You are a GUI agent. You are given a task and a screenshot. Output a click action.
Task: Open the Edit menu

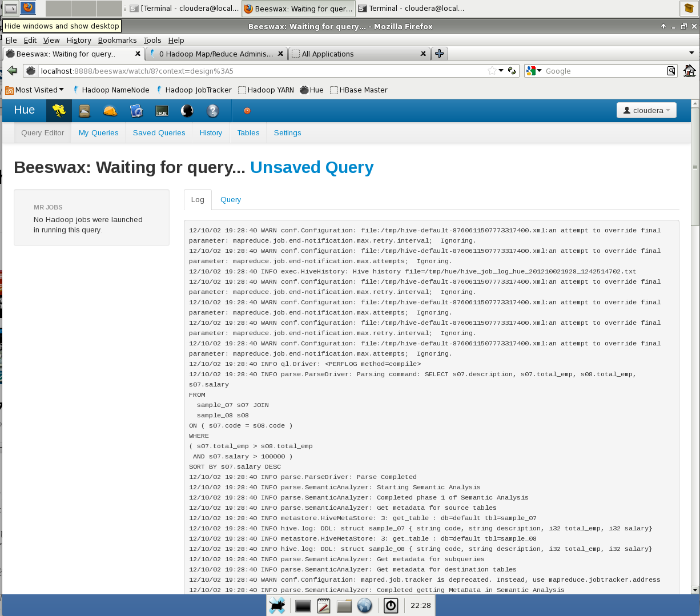click(x=30, y=40)
